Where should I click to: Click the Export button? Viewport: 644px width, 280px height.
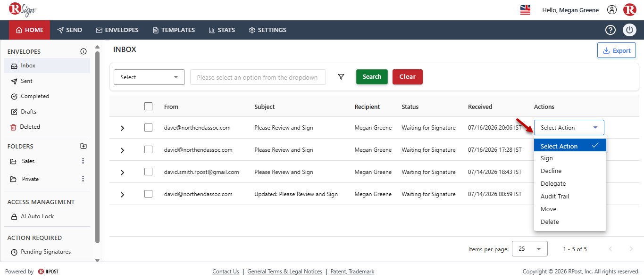(x=616, y=50)
